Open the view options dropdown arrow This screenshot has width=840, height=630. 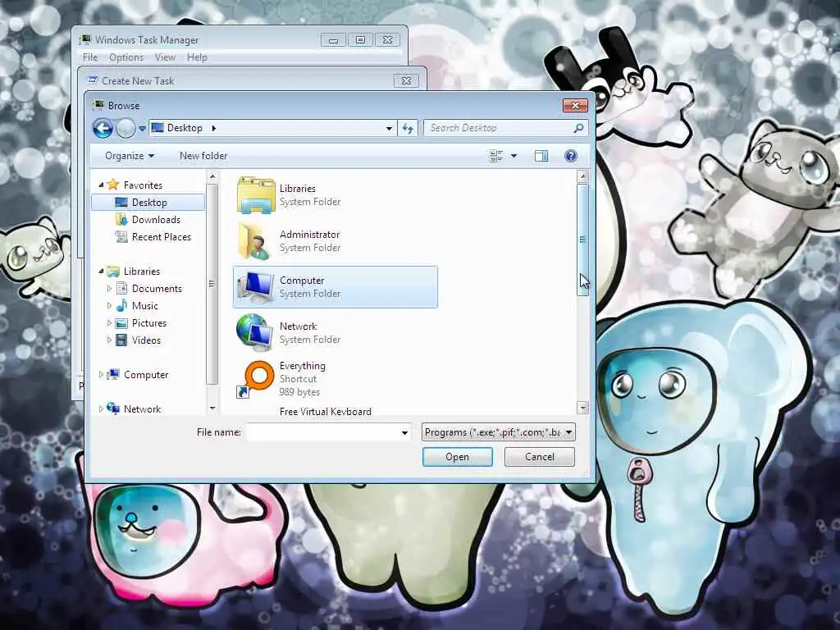(x=514, y=156)
